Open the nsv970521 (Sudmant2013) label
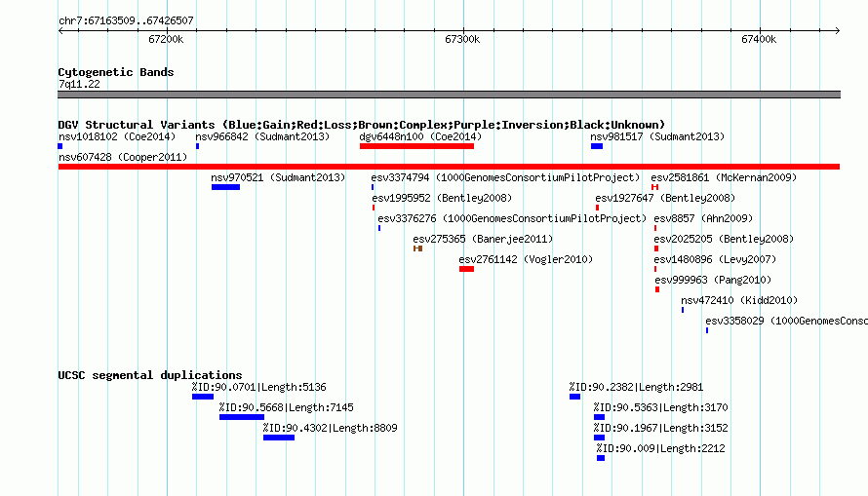The height and width of the screenshot is (496, 868). tap(278, 177)
